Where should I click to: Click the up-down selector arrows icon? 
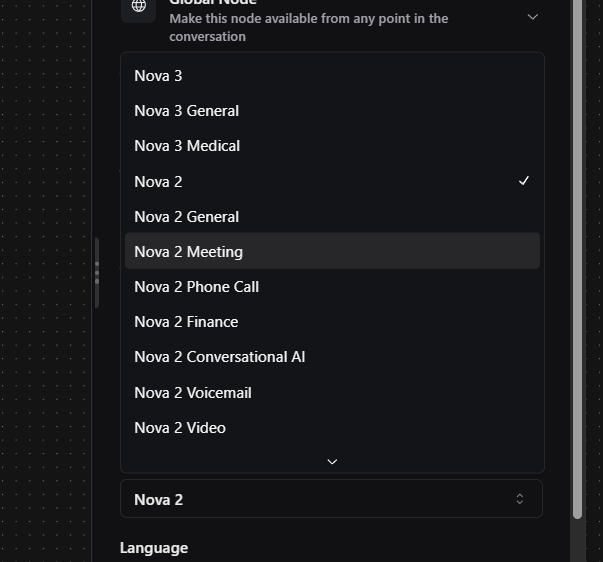point(519,499)
